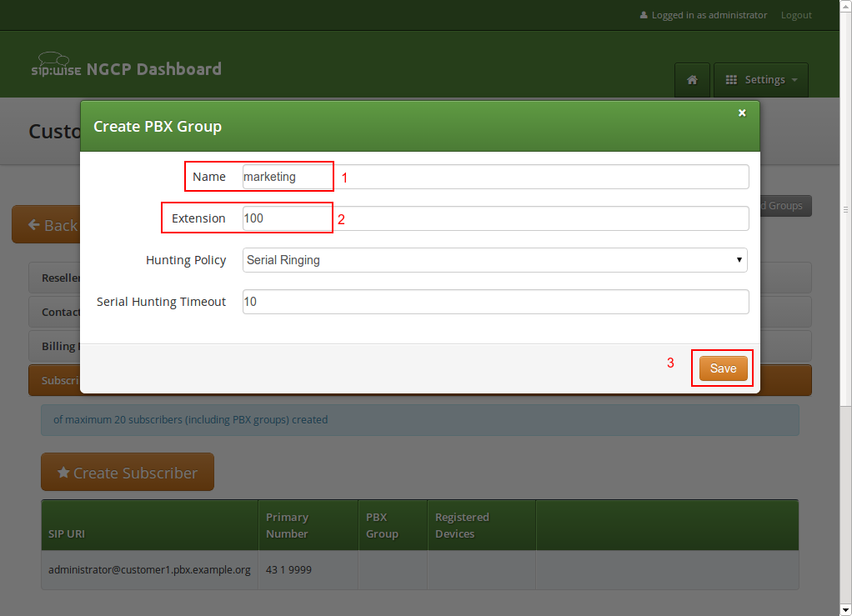
Task: Open the Settings dropdown menu
Action: 761,80
